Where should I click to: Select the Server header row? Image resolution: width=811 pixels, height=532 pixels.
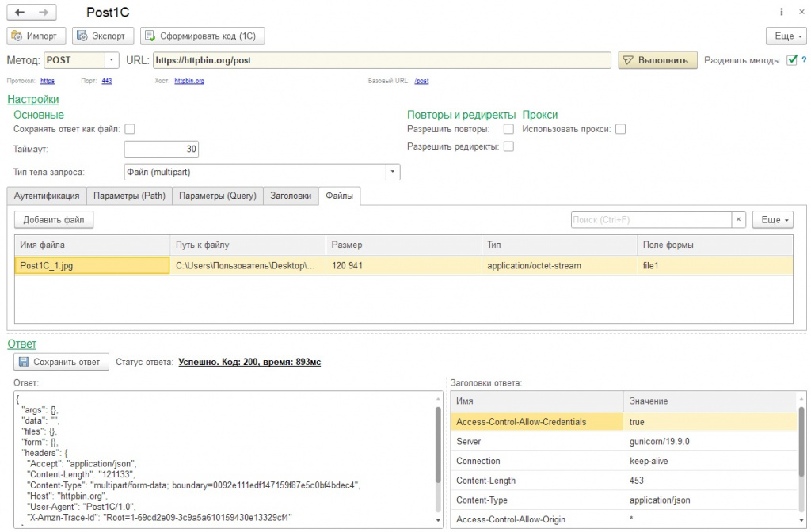click(x=624, y=442)
